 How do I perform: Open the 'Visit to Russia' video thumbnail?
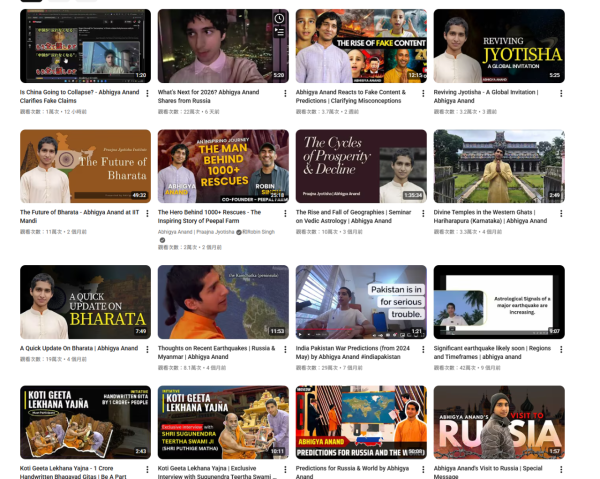click(x=498, y=421)
